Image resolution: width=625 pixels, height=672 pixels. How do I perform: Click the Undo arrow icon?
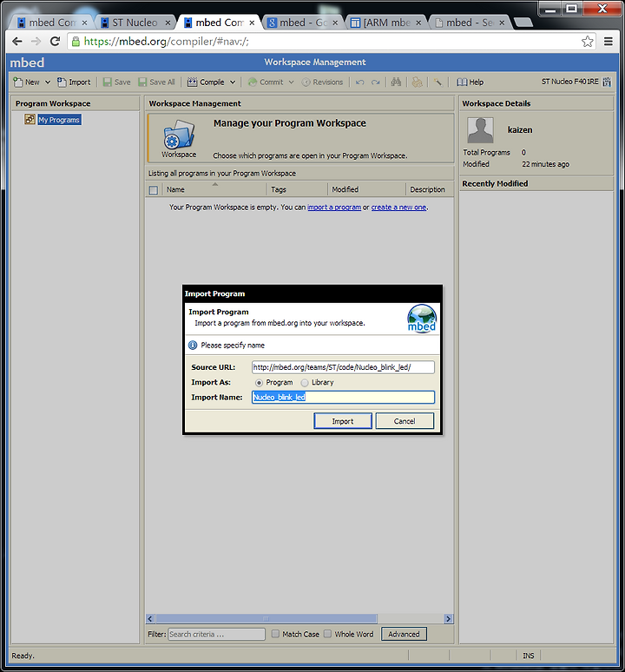[x=360, y=82]
